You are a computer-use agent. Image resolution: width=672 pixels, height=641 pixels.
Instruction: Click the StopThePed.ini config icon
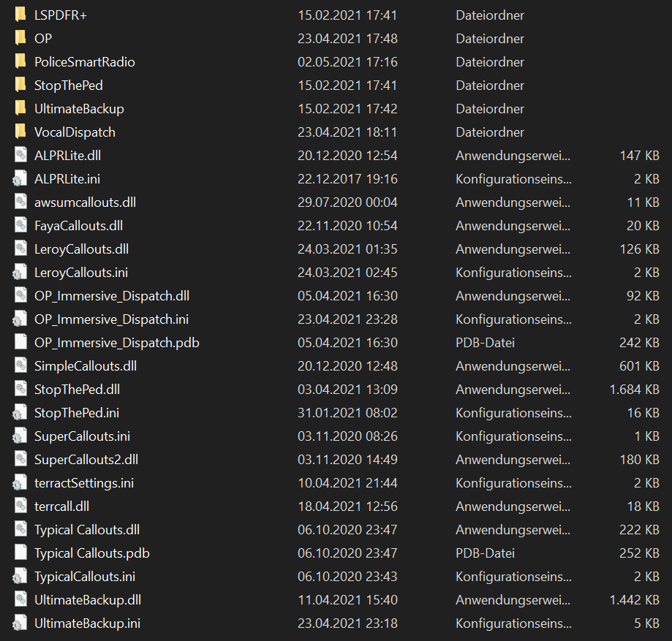(20, 413)
